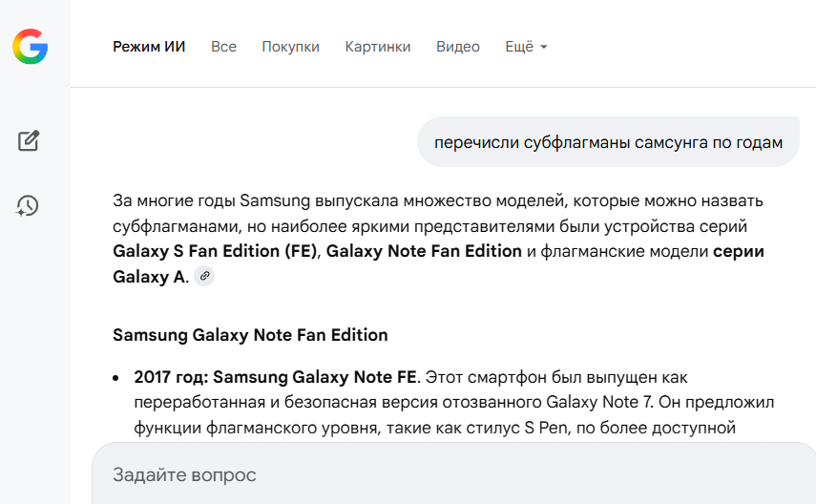Click the bold 2017 год: Samsung Galaxy Note FE text
This screenshot has height=504, width=816.
coord(276,377)
